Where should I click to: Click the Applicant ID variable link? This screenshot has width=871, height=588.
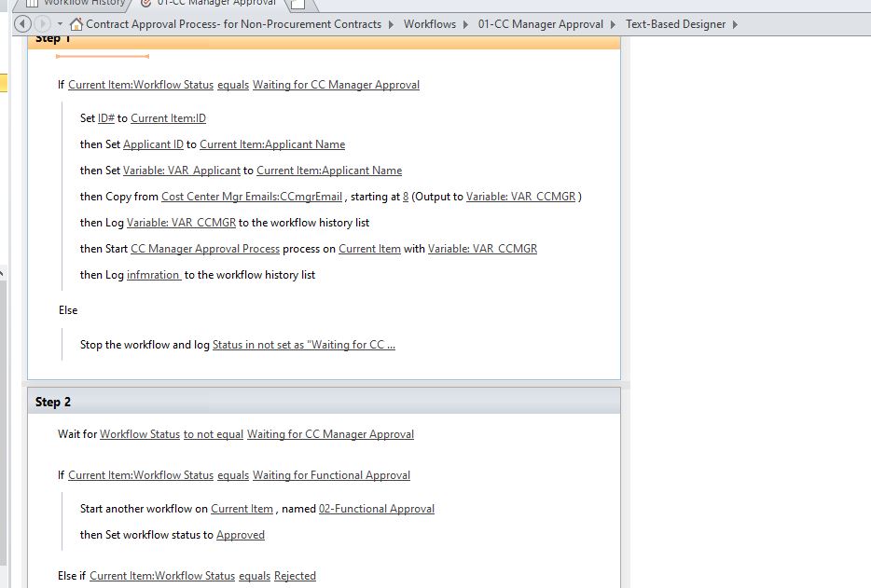point(153,144)
